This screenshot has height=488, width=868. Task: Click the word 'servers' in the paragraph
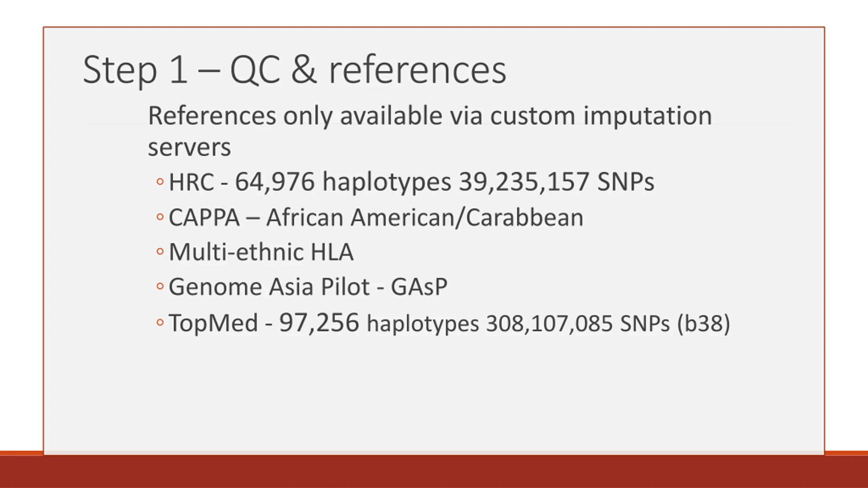[190, 147]
